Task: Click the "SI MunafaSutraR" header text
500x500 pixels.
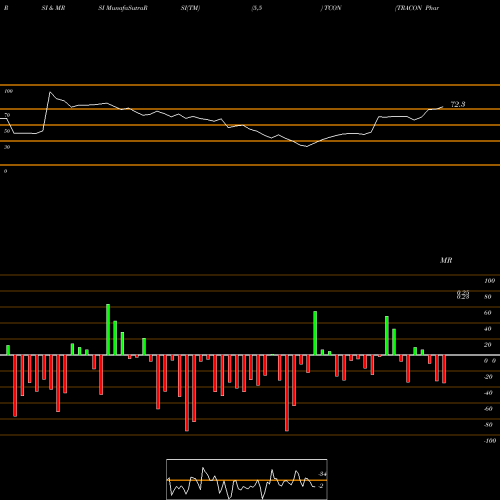Action: tap(123, 8)
